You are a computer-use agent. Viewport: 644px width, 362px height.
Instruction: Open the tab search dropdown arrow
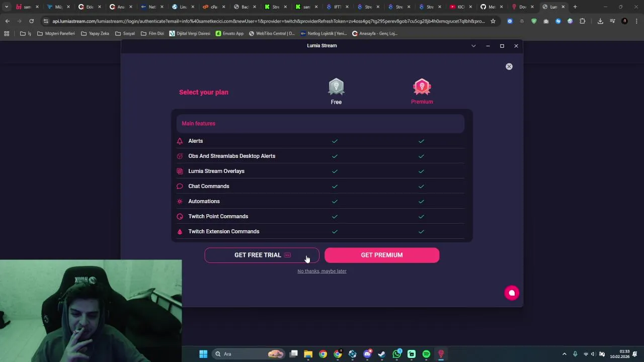click(7, 7)
